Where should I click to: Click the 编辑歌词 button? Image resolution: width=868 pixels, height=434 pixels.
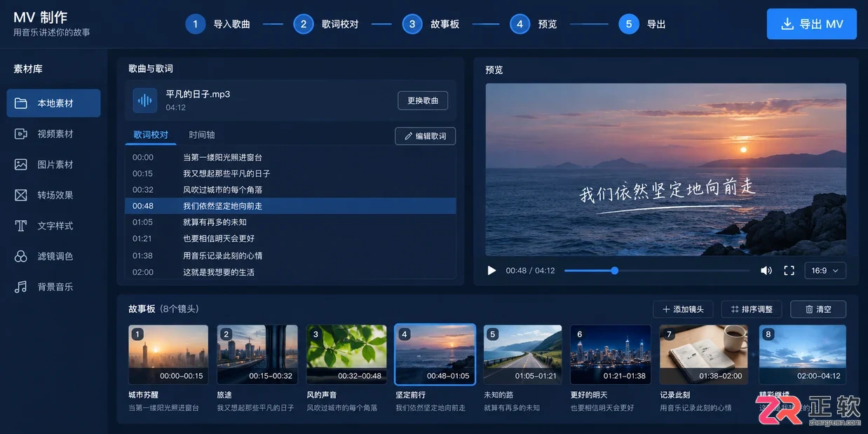coord(426,136)
